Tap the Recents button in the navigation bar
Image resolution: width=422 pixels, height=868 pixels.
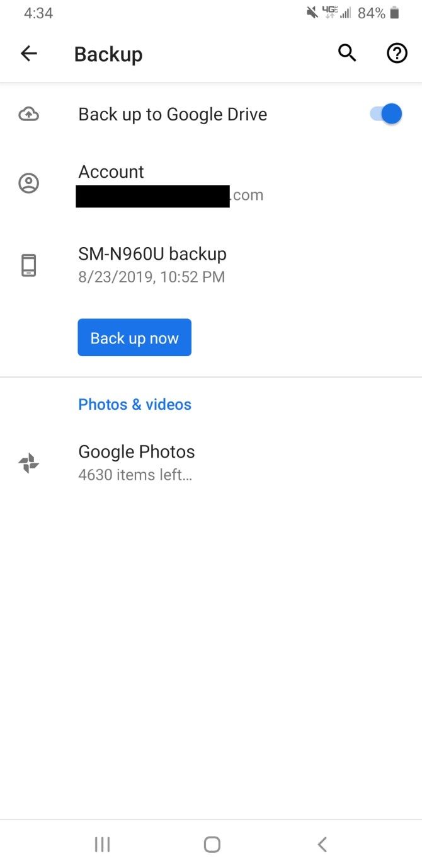point(102,844)
